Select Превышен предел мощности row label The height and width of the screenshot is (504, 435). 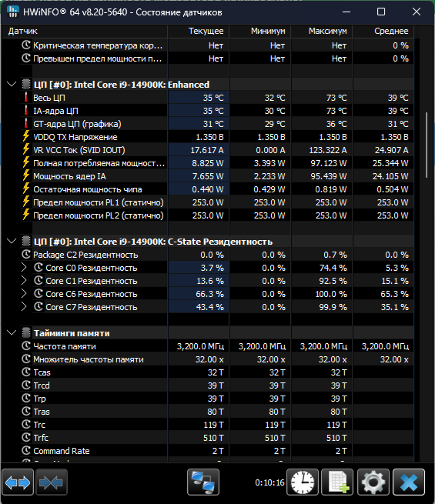(x=98, y=58)
